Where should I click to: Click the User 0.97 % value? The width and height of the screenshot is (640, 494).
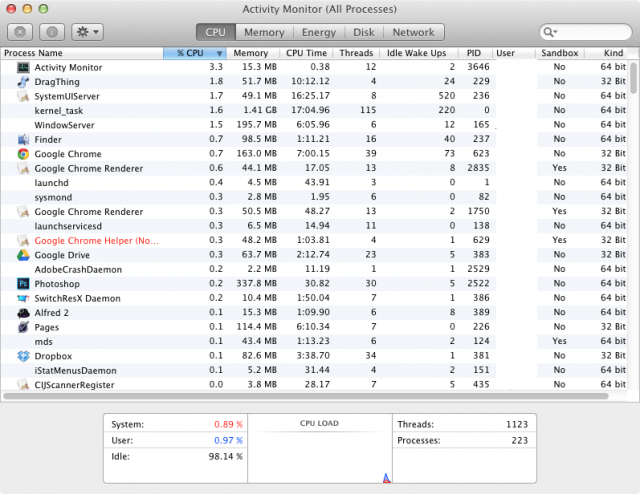(x=229, y=441)
